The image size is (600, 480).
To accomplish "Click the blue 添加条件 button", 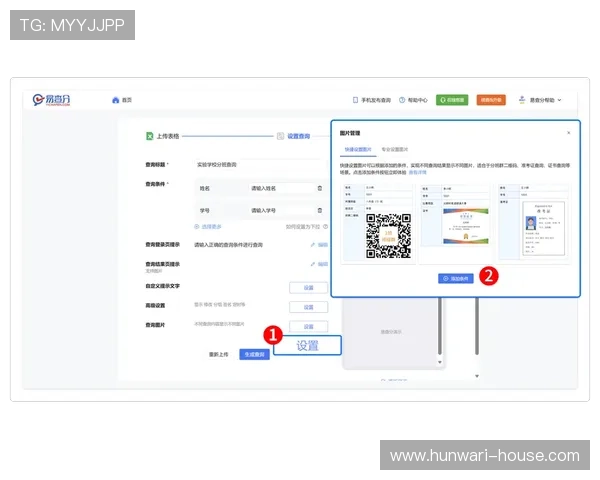I will click(x=456, y=279).
